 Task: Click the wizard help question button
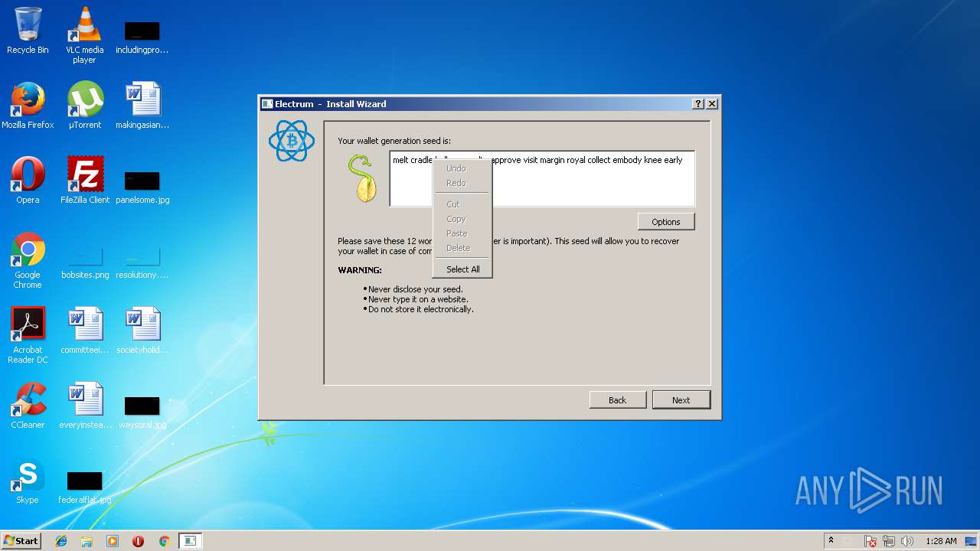coord(698,104)
